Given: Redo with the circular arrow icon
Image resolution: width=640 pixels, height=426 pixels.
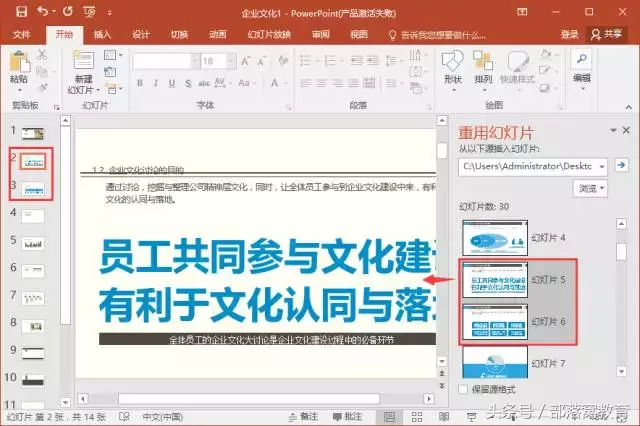Looking at the screenshot, I should click(68, 11).
